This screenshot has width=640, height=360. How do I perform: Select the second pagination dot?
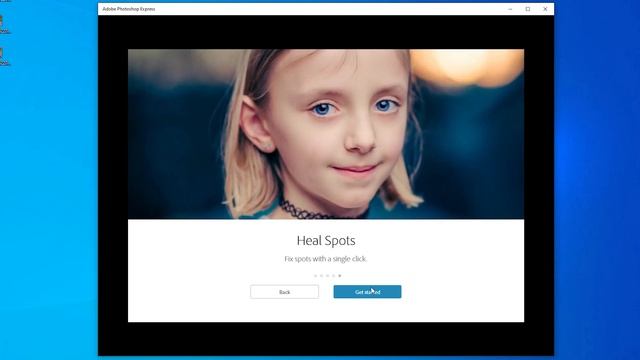tap(321, 276)
